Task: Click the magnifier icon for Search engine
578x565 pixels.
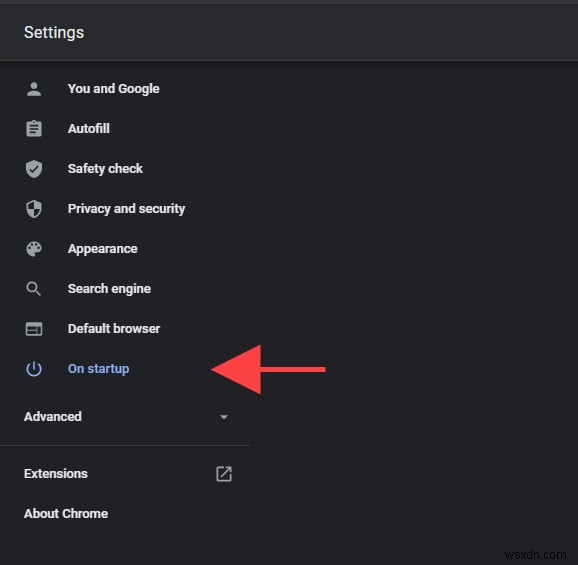Action: pyautogui.click(x=34, y=289)
